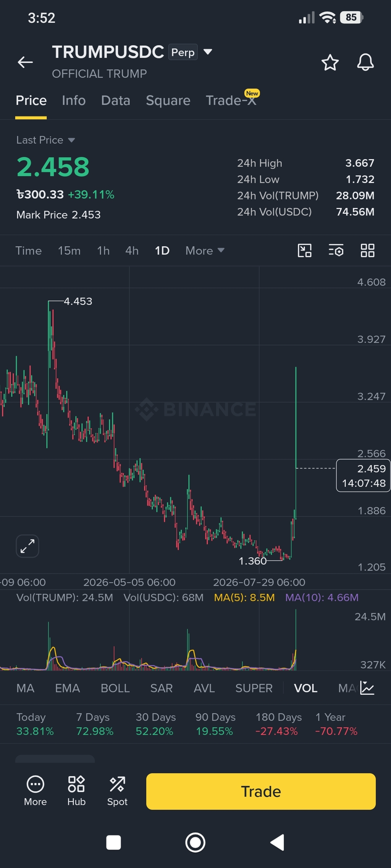Open price alert bell icon

coord(365,62)
